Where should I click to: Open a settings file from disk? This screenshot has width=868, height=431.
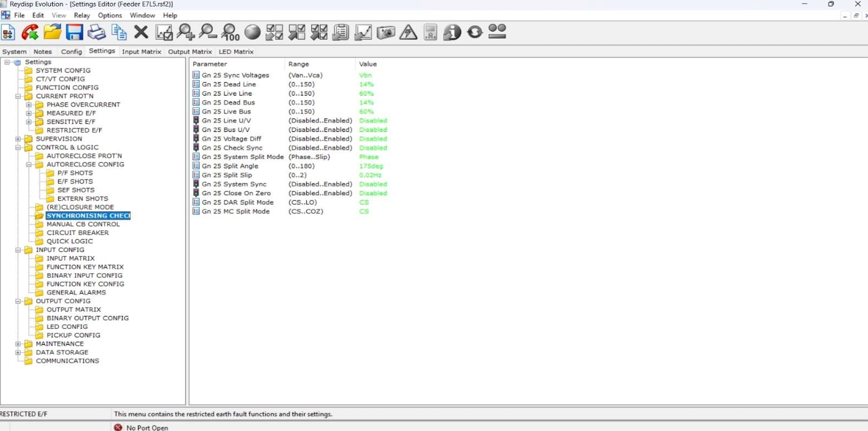click(x=52, y=32)
